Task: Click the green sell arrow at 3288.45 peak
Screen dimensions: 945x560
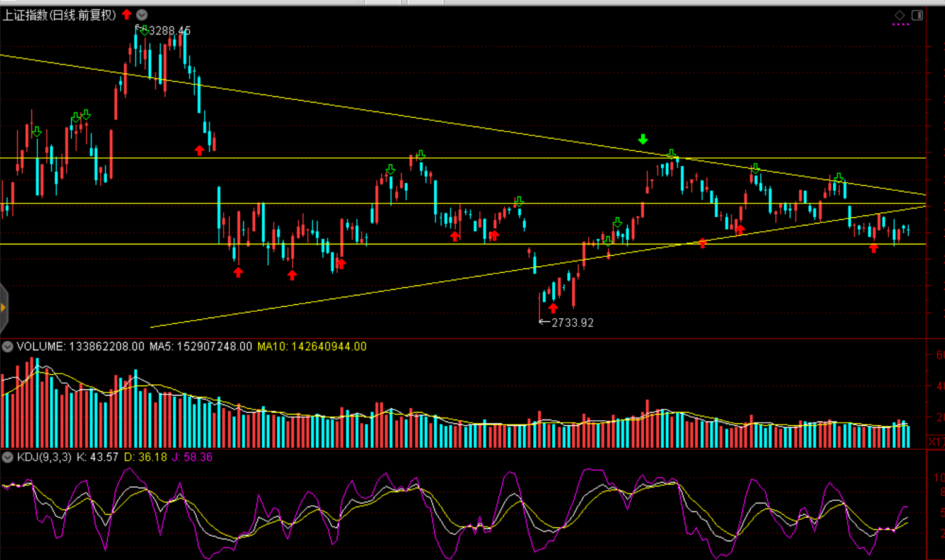Action: coord(144,30)
